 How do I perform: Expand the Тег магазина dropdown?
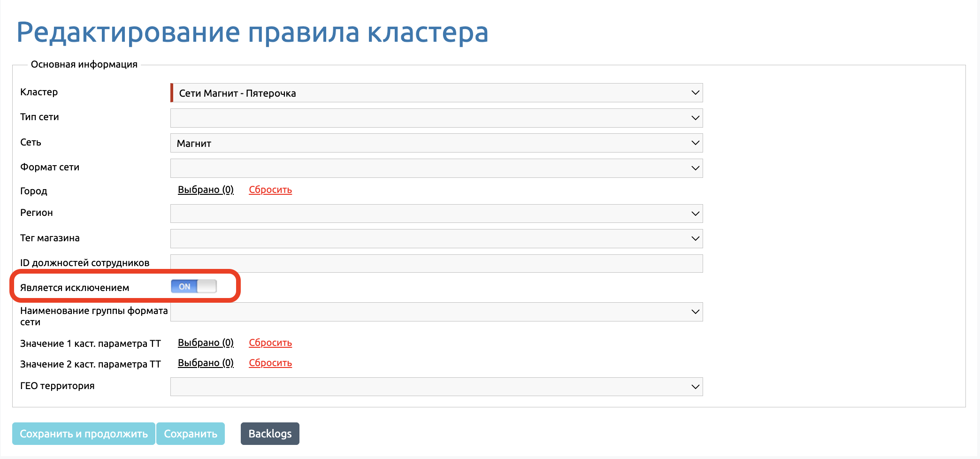[x=436, y=238]
